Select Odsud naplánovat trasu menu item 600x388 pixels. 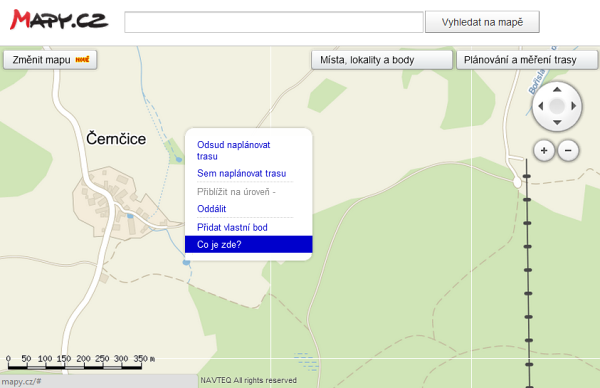233,150
